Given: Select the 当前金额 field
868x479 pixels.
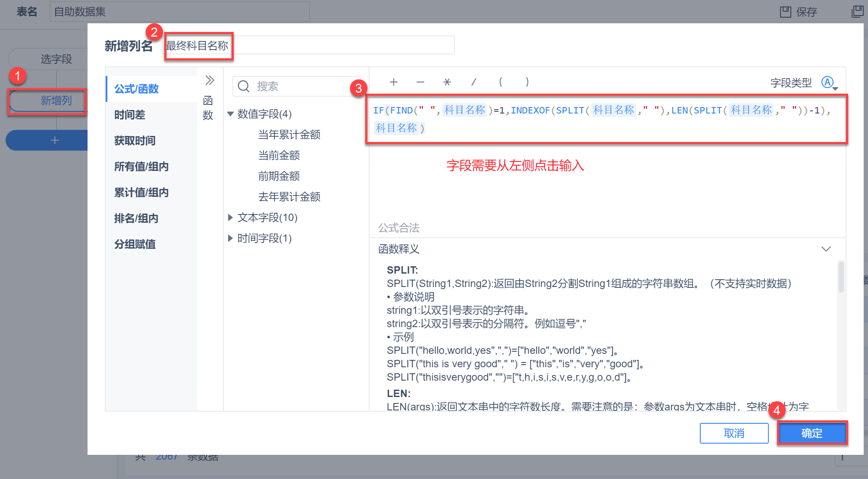Looking at the screenshot, I should coord(279,155).
